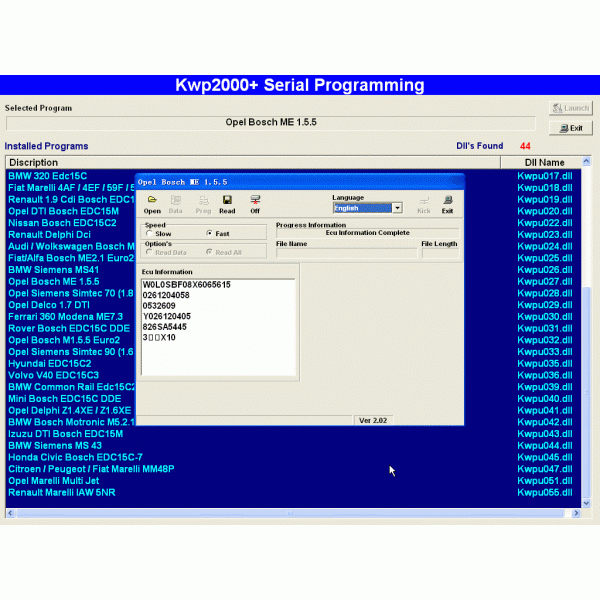
Task: Click the Selected Program field
Action: 271,123
